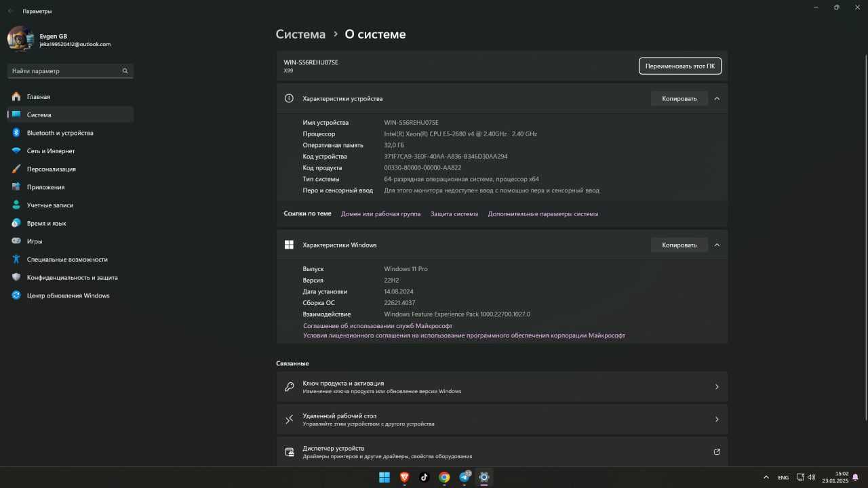
Task: Select device code 371F7CA9-3E0F-40AA-A836-B346D30AA294
Action: [446, 157]
